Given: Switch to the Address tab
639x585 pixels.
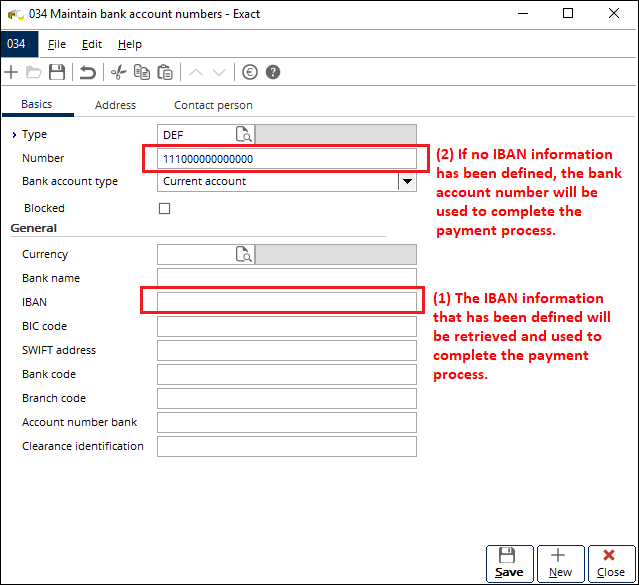Looking at the screenshot, I should click(115, 105).
